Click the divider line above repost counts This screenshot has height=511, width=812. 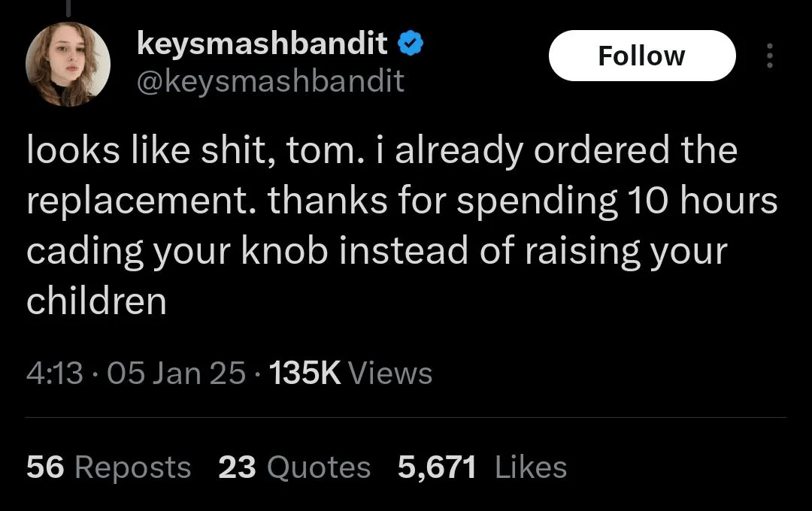(406, 417)
